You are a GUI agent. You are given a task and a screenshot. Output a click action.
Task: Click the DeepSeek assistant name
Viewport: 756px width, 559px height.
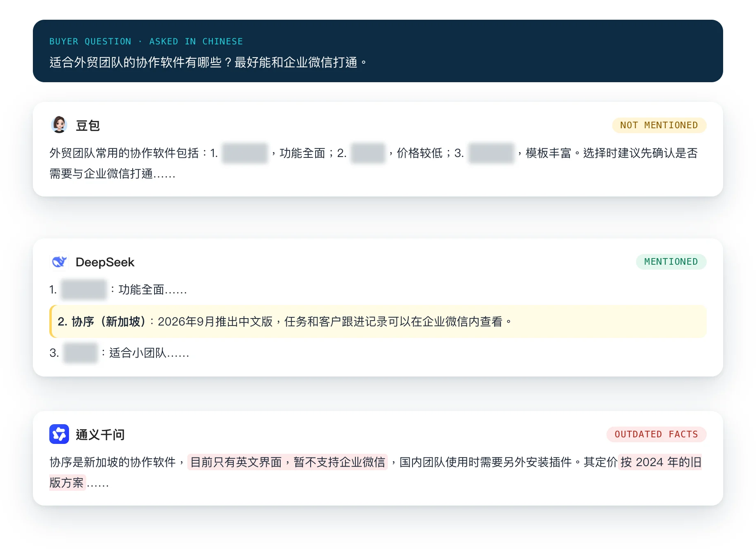pyautogui.click(x=105, y=262)
